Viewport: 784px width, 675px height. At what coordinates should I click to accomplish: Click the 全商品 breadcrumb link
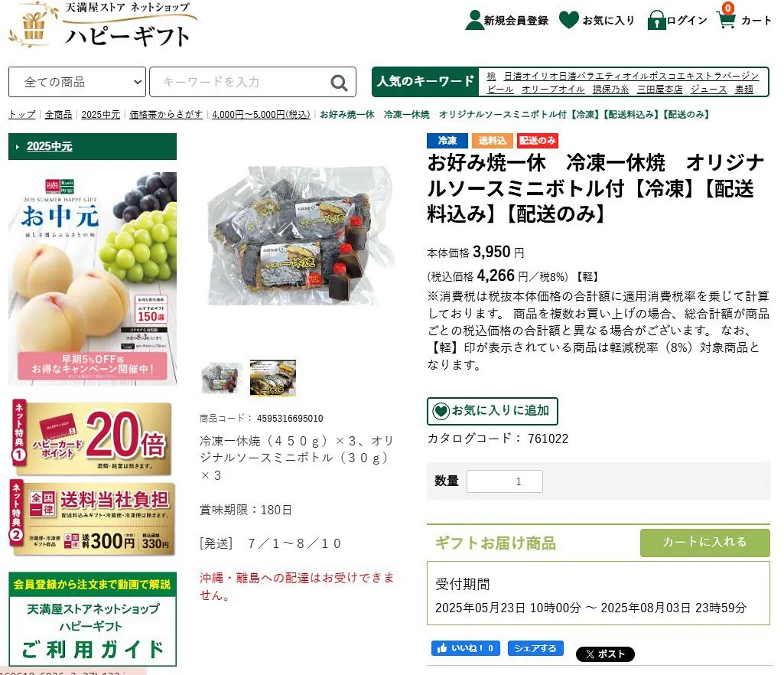pyautogui.click(x=58, y=115)
